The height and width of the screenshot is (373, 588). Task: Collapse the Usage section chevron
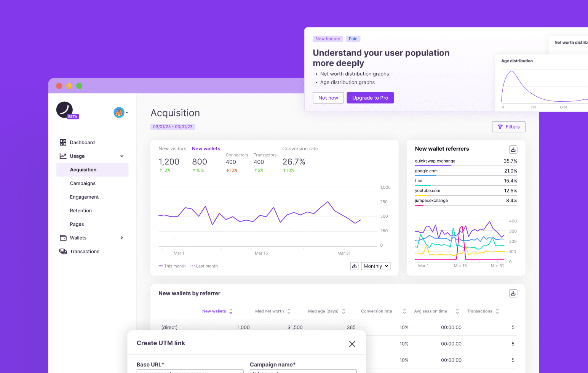122,156
